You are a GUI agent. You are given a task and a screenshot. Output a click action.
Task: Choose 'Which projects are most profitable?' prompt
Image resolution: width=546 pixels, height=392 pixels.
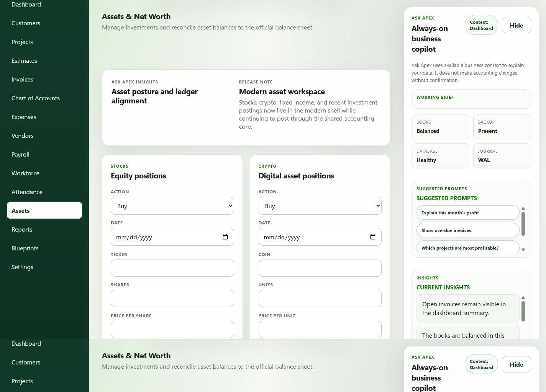click(x=468, y=247)
